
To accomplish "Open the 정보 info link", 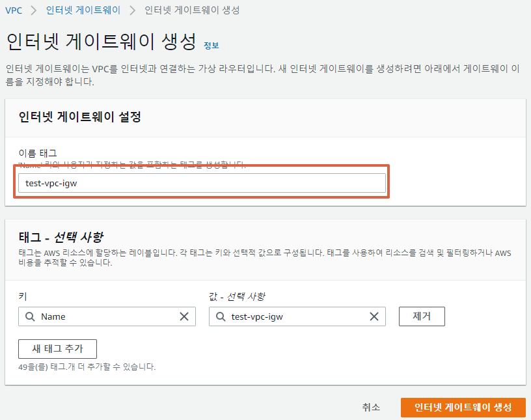I will tap(211, 46).
